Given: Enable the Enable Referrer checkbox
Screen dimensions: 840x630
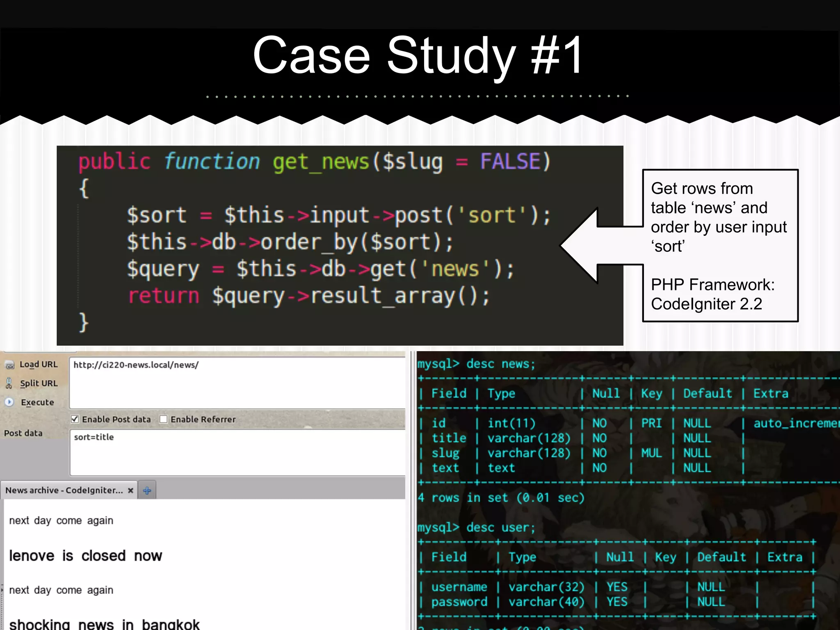Looking at the screenshot, I should (x=163, y=419).
